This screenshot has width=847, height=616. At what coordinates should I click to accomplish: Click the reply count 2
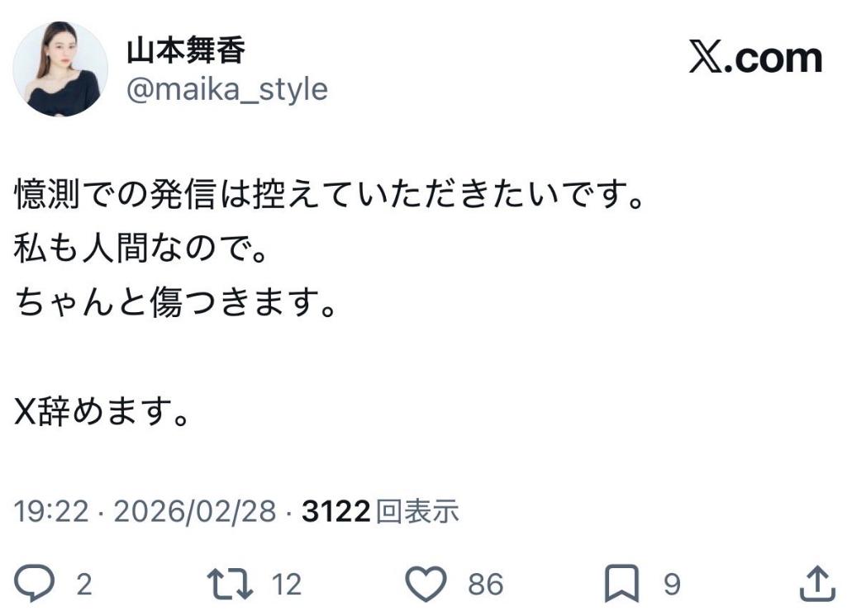coord(83,585)
